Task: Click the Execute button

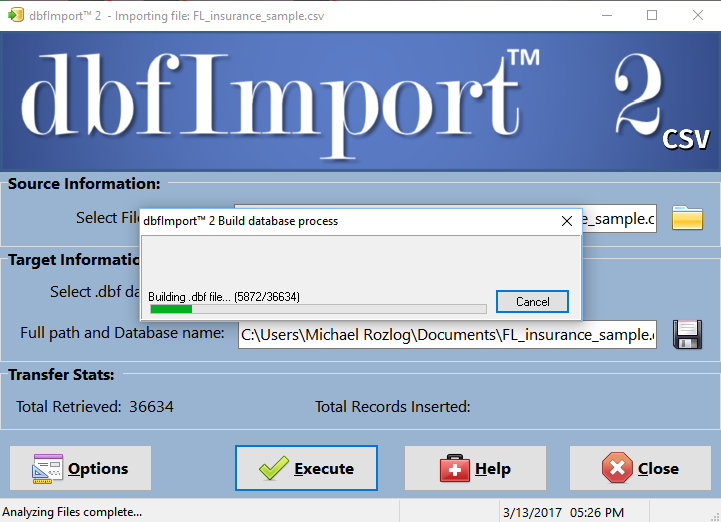Action: [306, 468]
